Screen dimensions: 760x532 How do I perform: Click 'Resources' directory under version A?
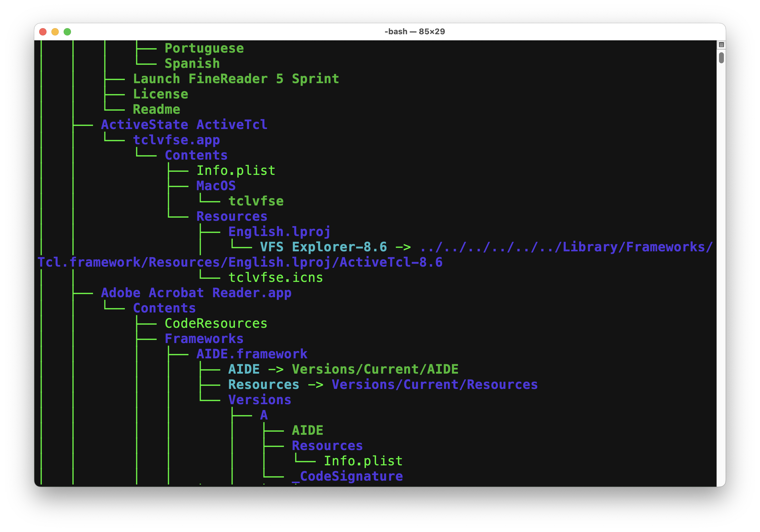click(327, 446)
